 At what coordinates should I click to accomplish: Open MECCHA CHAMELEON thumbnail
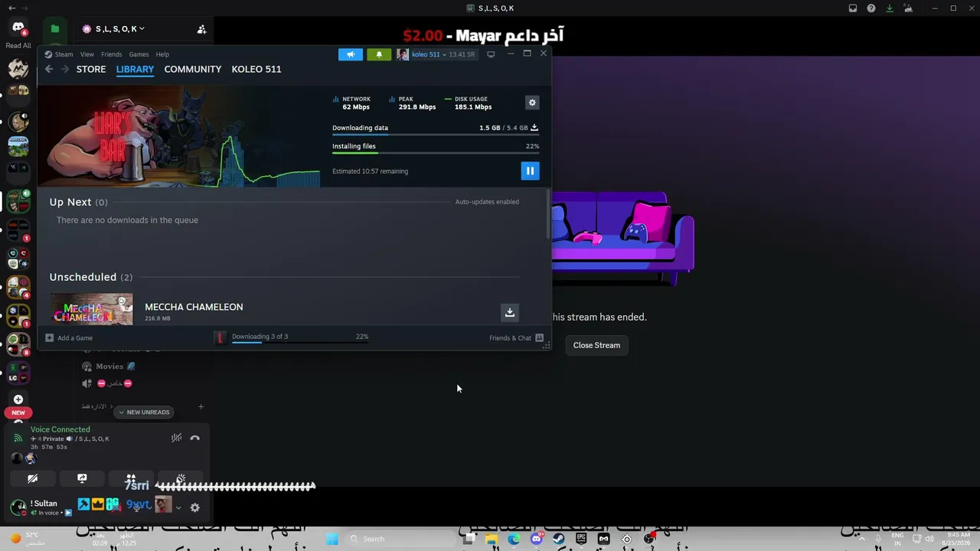click(92, 309)
